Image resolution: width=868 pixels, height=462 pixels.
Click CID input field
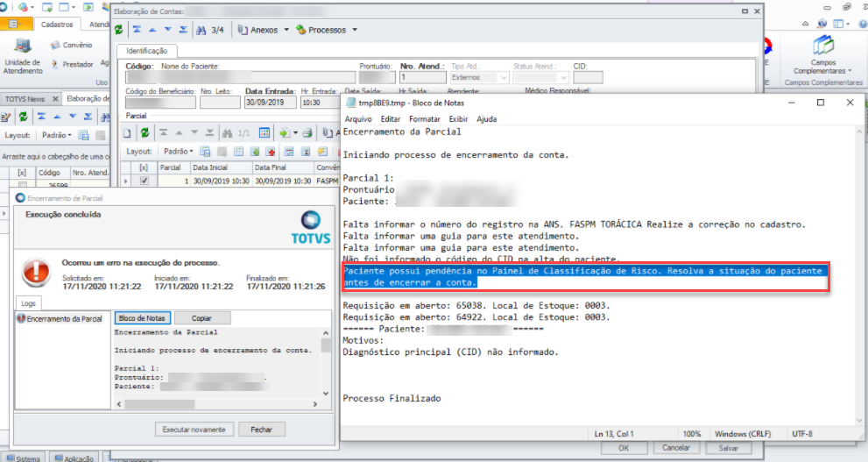(x=588, y=77)
